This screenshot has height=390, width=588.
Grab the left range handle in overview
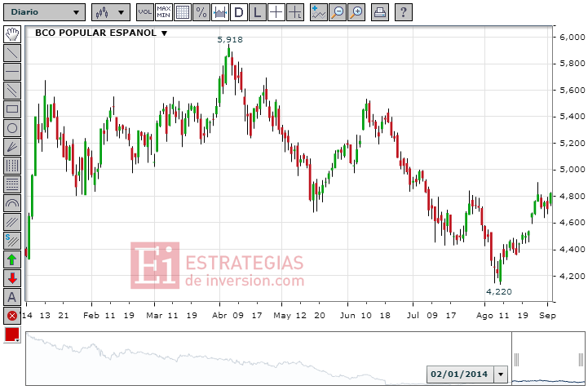pyautogui.click(x=516, y=360)
